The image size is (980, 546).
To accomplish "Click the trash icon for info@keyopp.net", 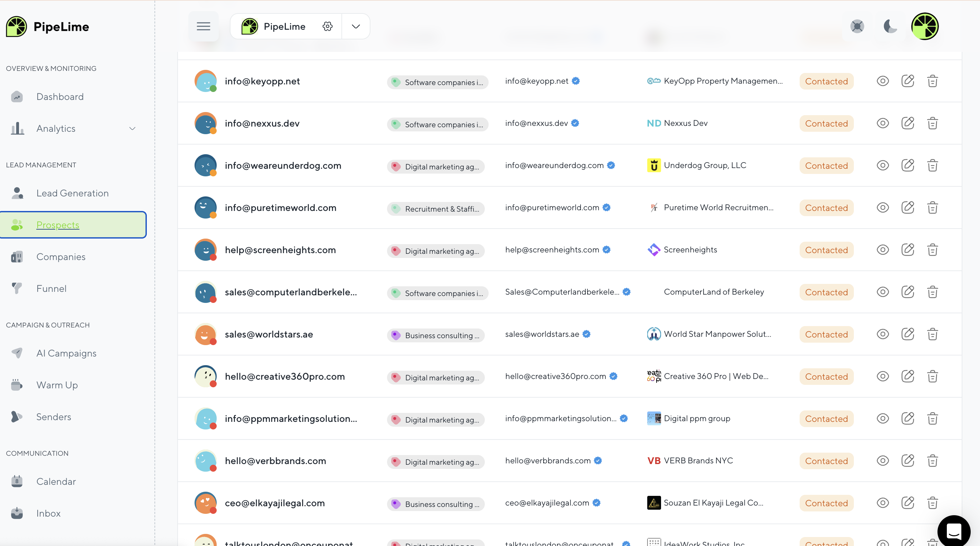I will point(932,81).
